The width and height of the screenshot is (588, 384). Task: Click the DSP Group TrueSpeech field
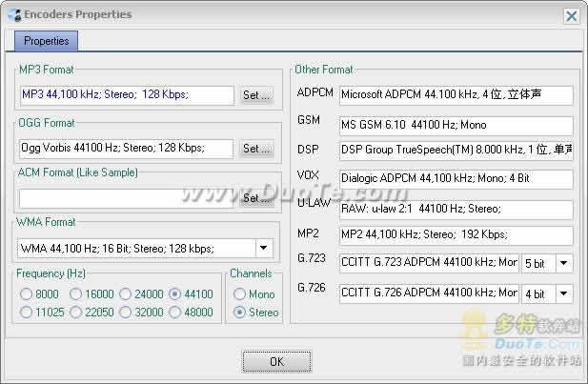tap(456, 151)
